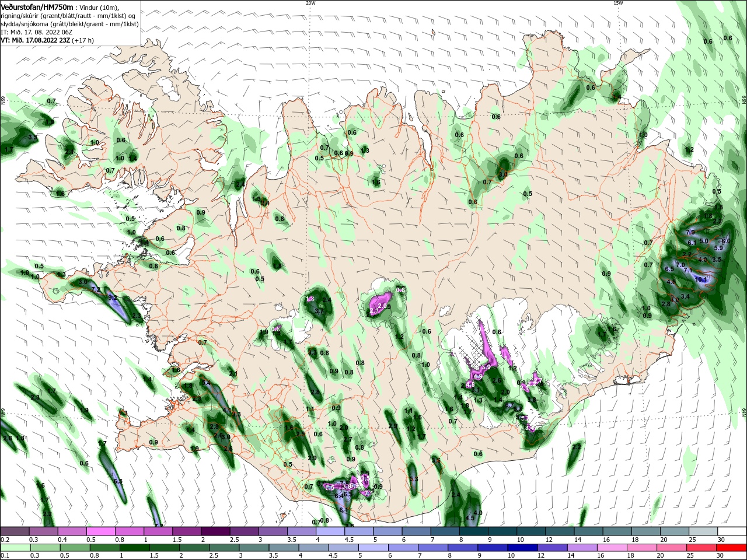Select the pale green 0.1 rain swatch
The width and height of the screenshot is (747, 560).
pyautogui.click(x=15, y=548)
